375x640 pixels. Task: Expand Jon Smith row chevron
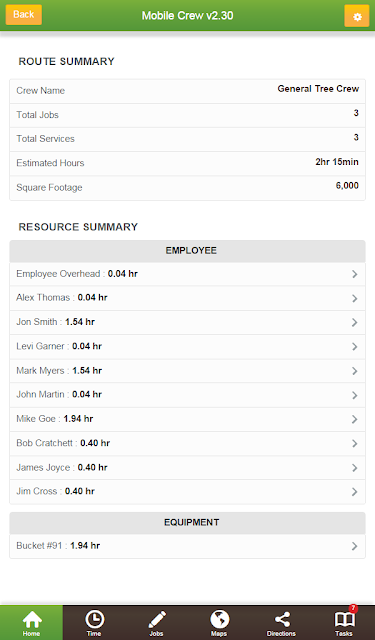355,322
